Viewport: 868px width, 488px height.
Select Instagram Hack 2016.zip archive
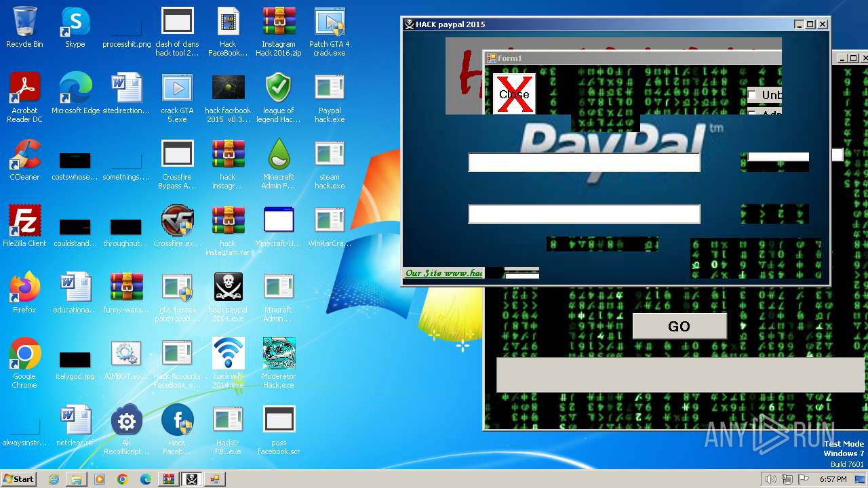click(x=279, y=31)
